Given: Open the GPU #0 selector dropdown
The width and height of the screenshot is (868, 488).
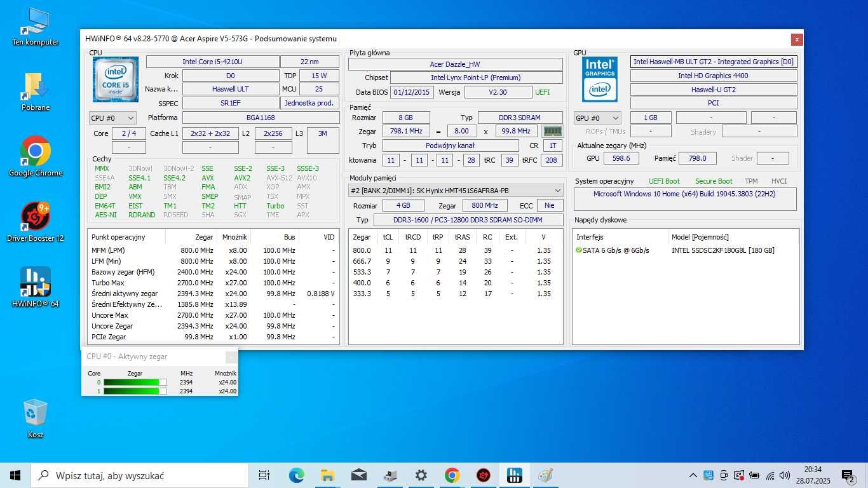Looking at the screenshot, I should click(597, 118).
